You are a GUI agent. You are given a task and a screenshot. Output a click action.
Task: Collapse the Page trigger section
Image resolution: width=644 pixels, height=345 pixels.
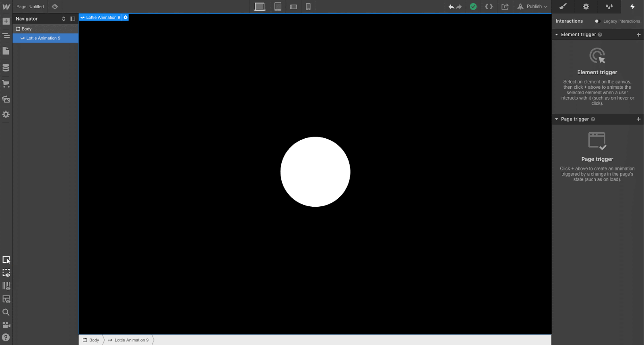557,119
